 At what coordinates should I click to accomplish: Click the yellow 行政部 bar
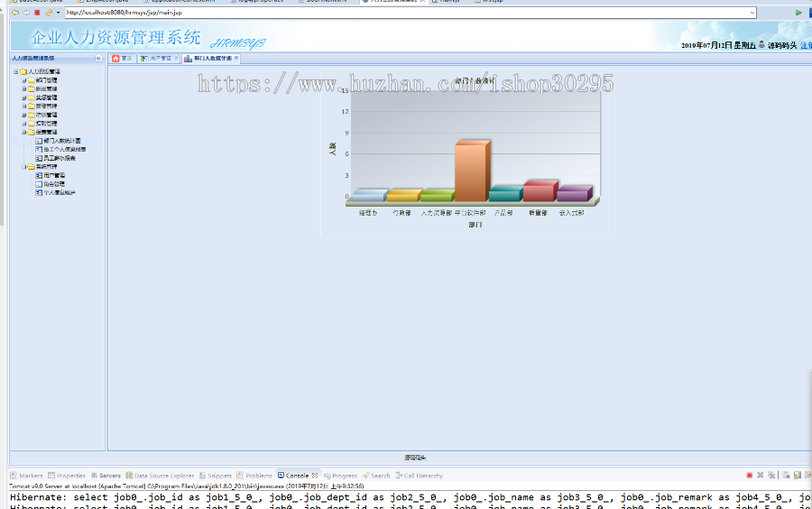pos(404,195)
